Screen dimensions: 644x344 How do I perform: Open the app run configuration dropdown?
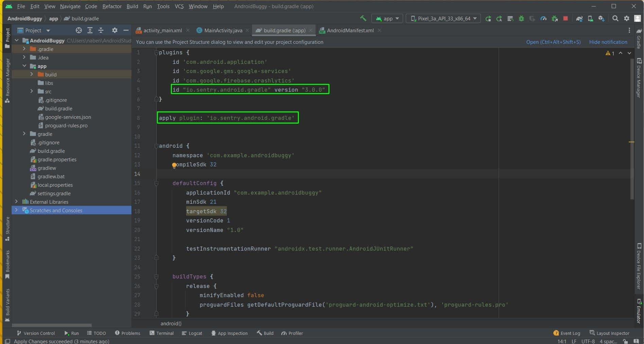(387, 18)
